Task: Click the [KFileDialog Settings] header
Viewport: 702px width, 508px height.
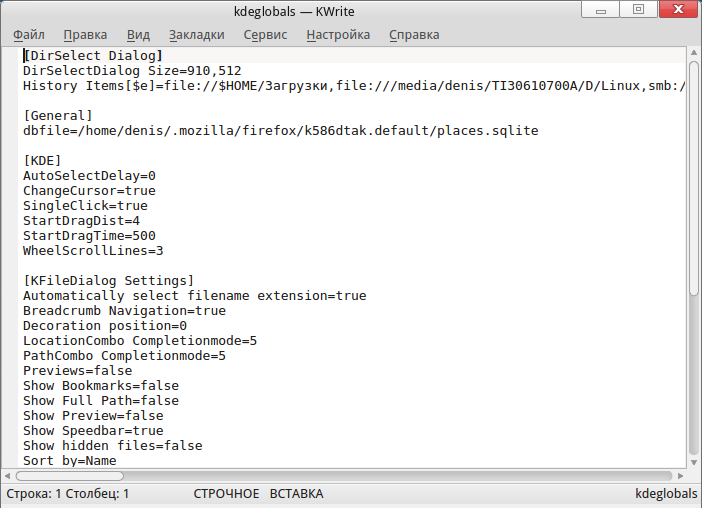Action: (x=108, y=281)
